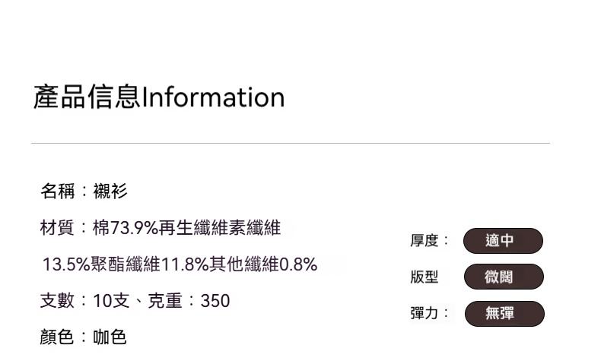This screenshot has height=364, width=601.
Task: Click the 支數：10支 yarn count
Action: click(84, 301)
